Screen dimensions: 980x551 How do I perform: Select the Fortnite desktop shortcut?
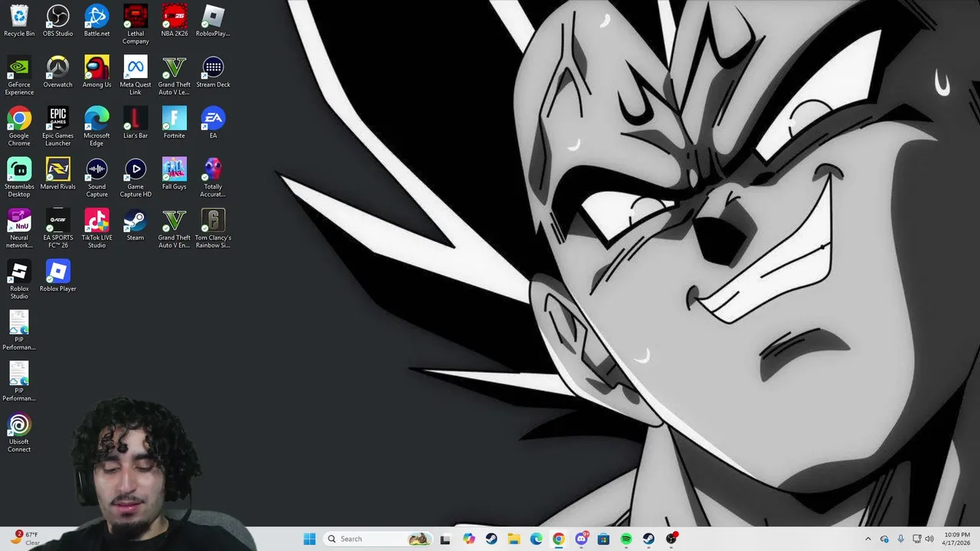(x=175, y=123)
